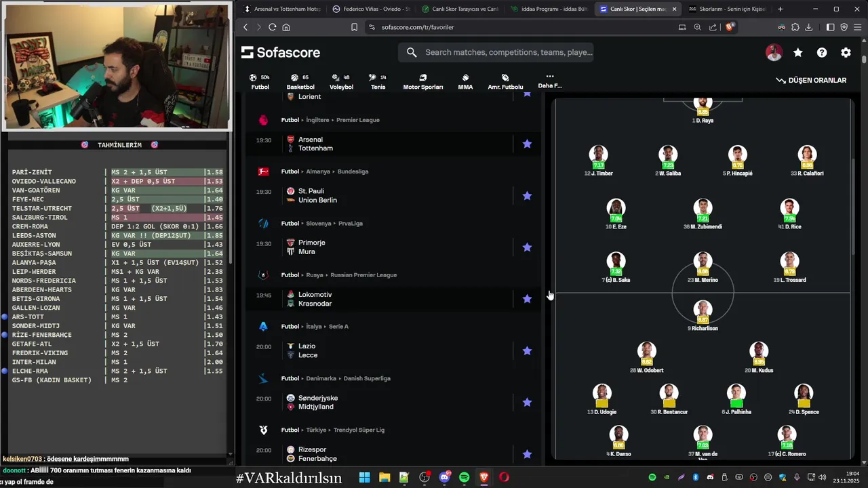Open player D. Rice in lineup

pos(789,214)
